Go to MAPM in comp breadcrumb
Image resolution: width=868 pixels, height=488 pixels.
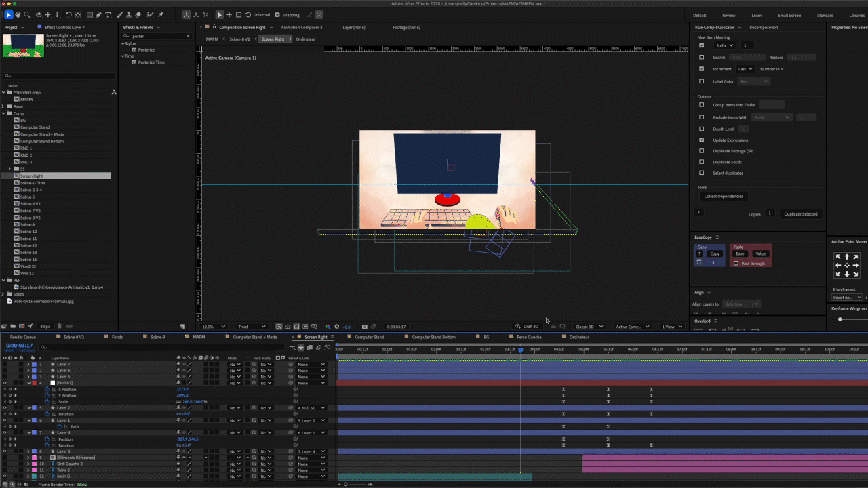(x=212, y=39)
